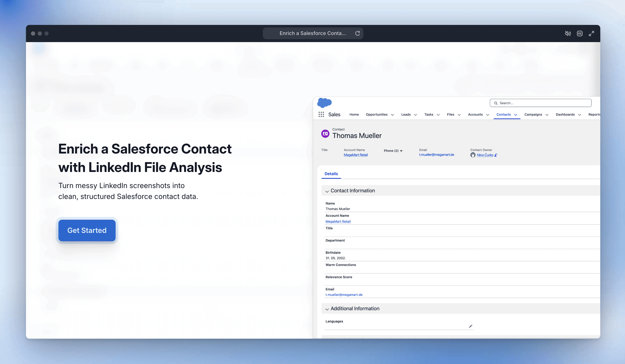625x364 pixels.
Task: Collapse the Additional Information section
Action: (x=327, y=309)
